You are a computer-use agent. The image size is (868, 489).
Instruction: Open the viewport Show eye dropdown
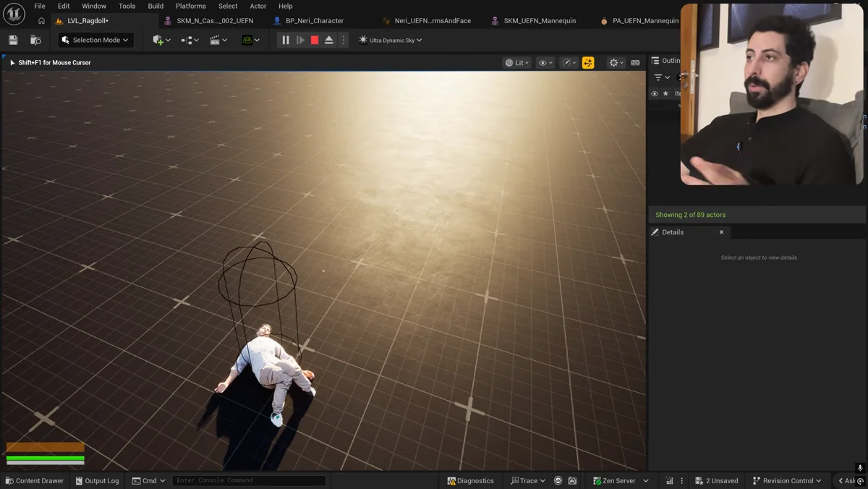click(545, 63)
